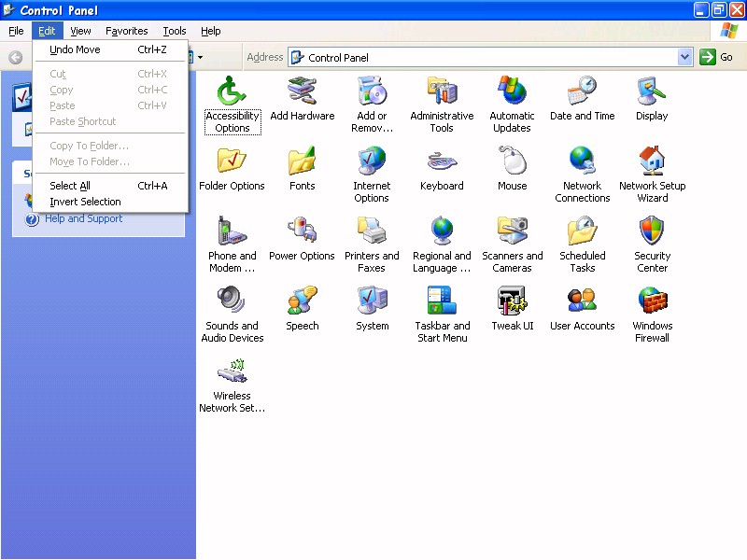The width and height of the screenshot is (747, 560).
Task: Open the Speech icon
Action: (x=302, y=300)
